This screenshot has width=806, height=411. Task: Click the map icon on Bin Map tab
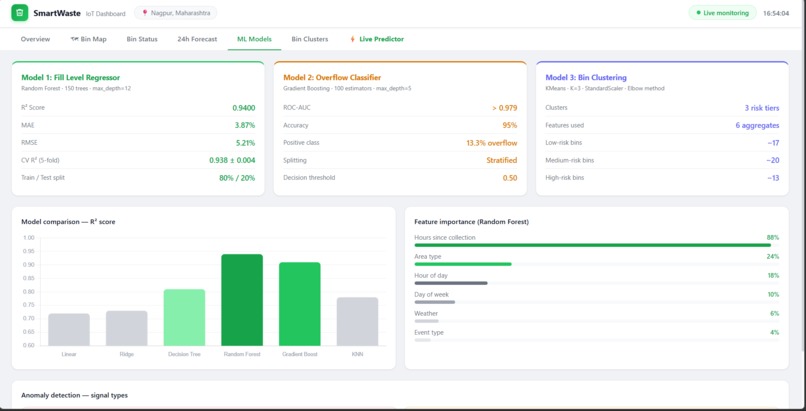[74, 39]
